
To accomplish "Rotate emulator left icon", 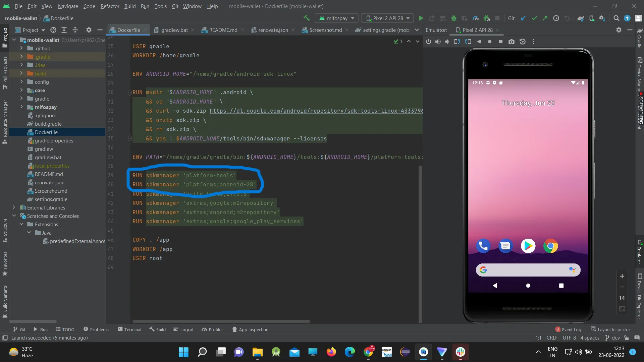I will (x=457, y=42).
